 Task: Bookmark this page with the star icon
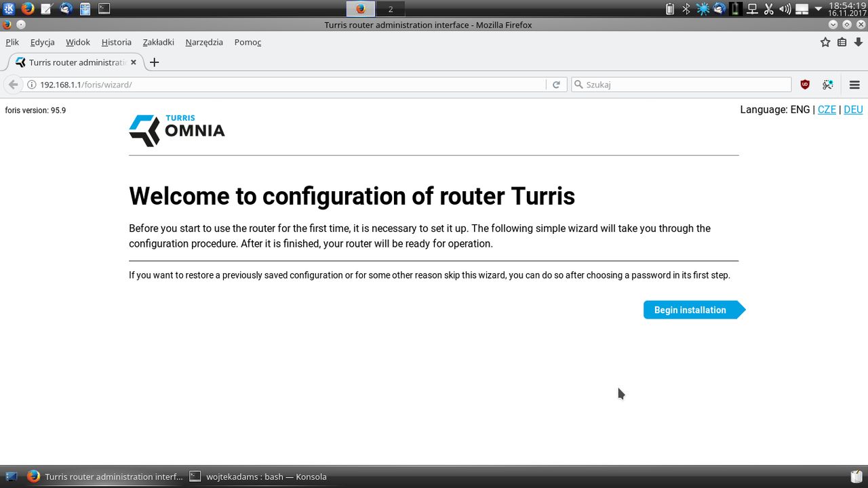coord(825,42)
